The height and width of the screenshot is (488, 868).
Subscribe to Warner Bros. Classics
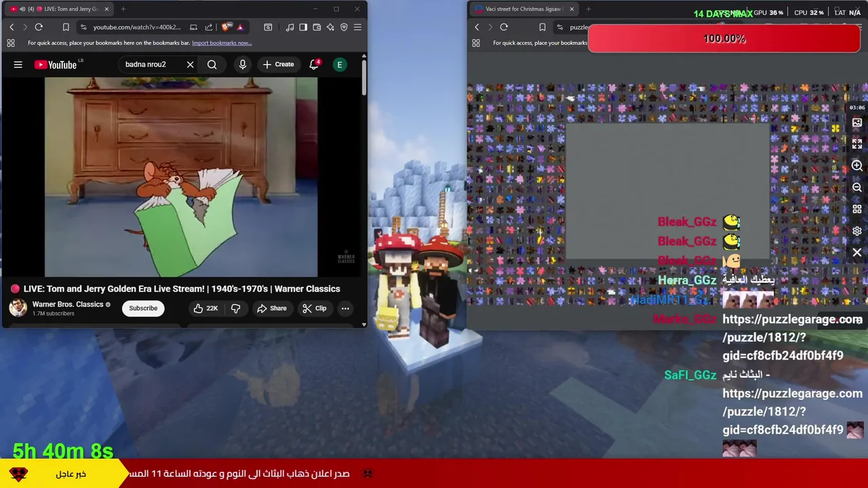pos(143,308)
